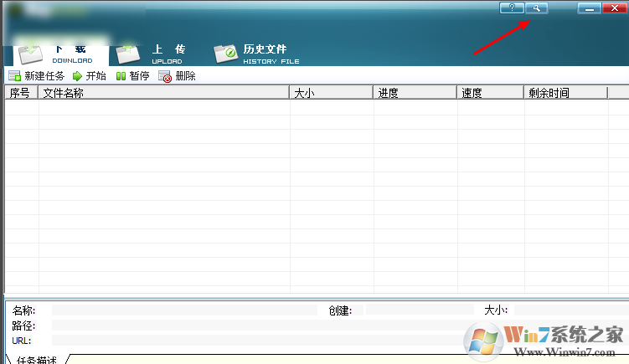Click the 开始 label in toolbar
Viewport: 629px width, 364px height.
pyautogui.click(x=95, y=76)
